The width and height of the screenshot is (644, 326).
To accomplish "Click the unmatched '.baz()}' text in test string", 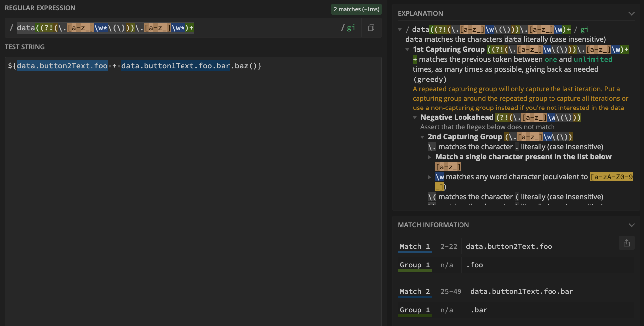I will [246, 66].
